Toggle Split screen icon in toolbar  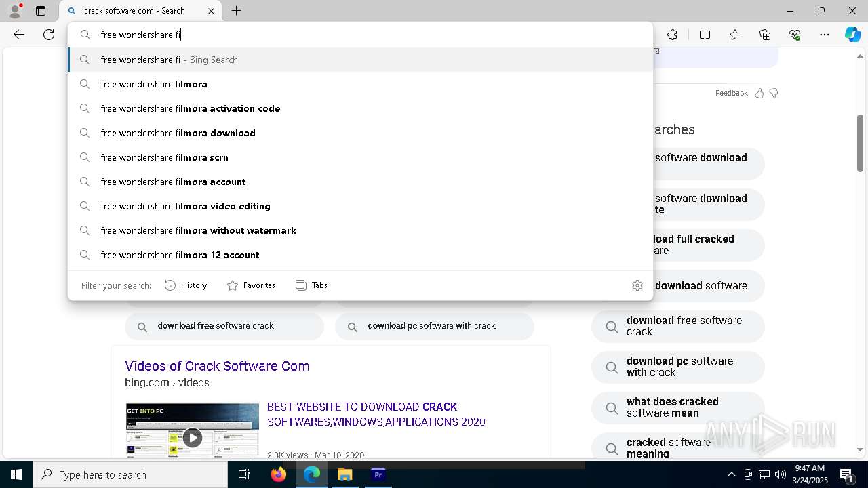coord(705,35)
